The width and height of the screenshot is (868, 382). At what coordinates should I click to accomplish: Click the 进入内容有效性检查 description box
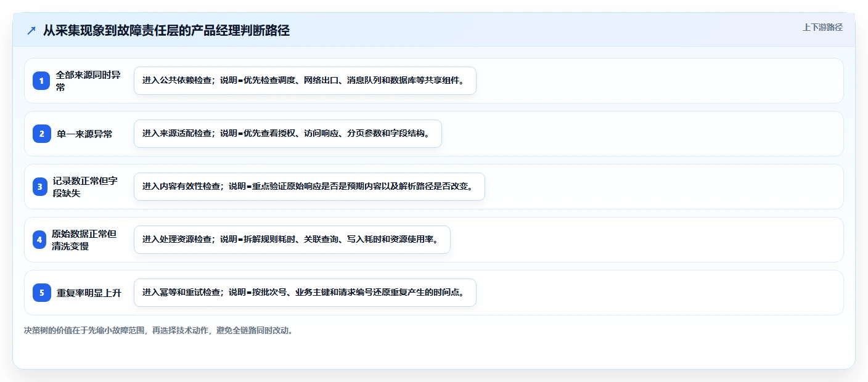[309, 187]
